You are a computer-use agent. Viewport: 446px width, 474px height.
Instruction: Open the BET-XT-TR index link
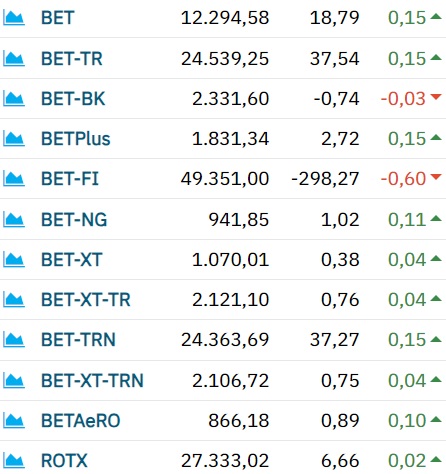pos(86,300)
